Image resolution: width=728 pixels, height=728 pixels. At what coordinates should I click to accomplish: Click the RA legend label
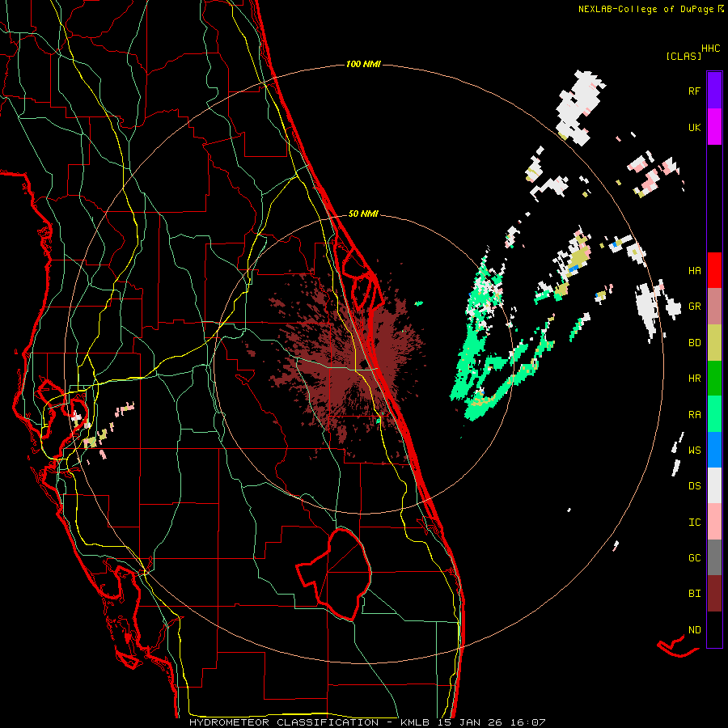pyautogui.click(x=694, y=415)
